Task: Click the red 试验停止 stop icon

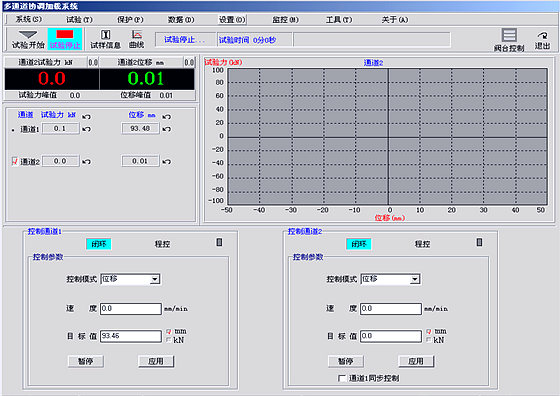Action: pyautogui.click(x=65, y=39)
